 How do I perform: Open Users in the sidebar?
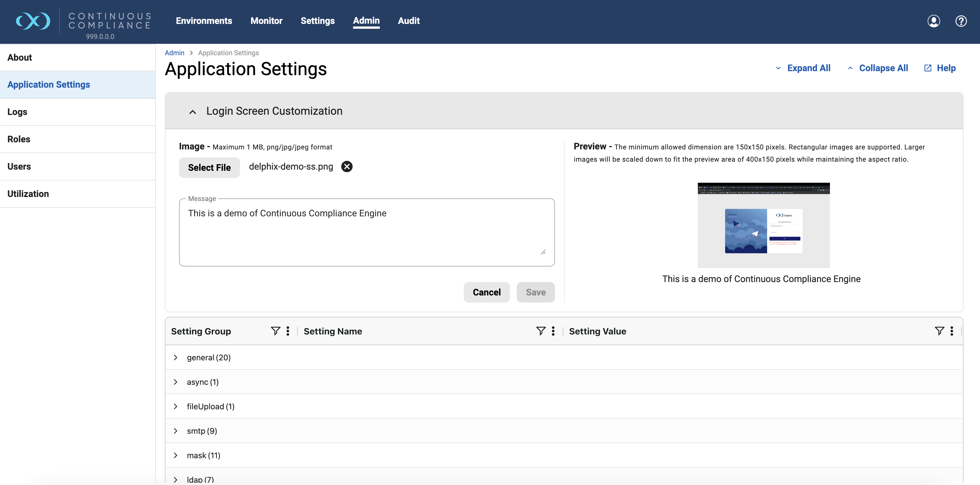coord(19,167)
